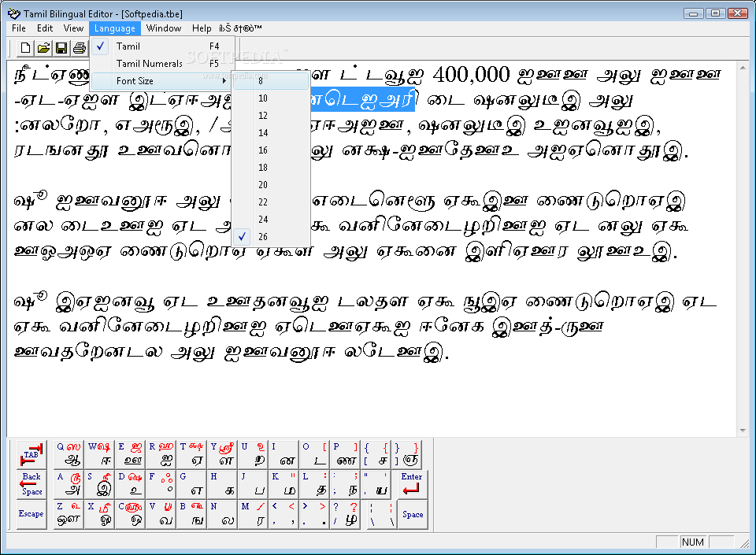756x555 pixels.
Task: Open the View menu
Action: pos(73,28)
